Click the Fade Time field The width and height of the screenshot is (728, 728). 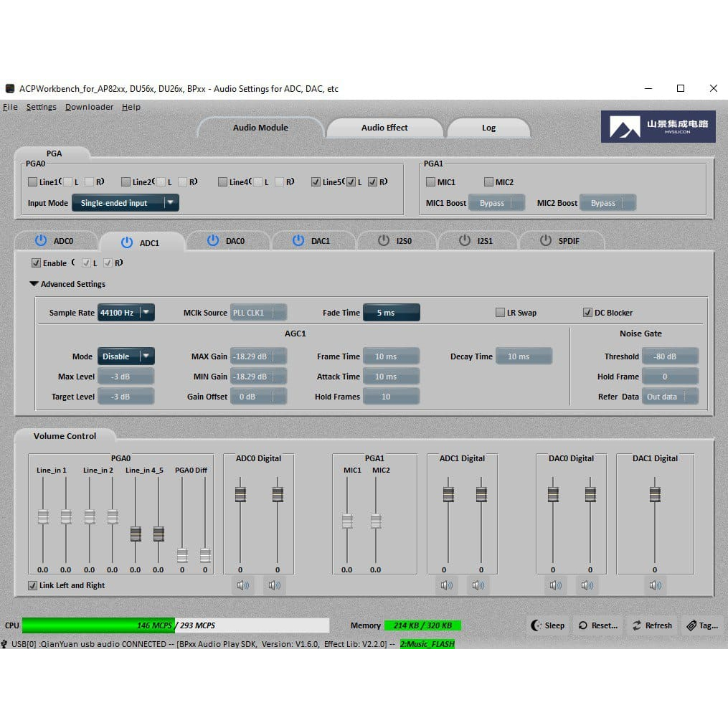coord(391,313)
